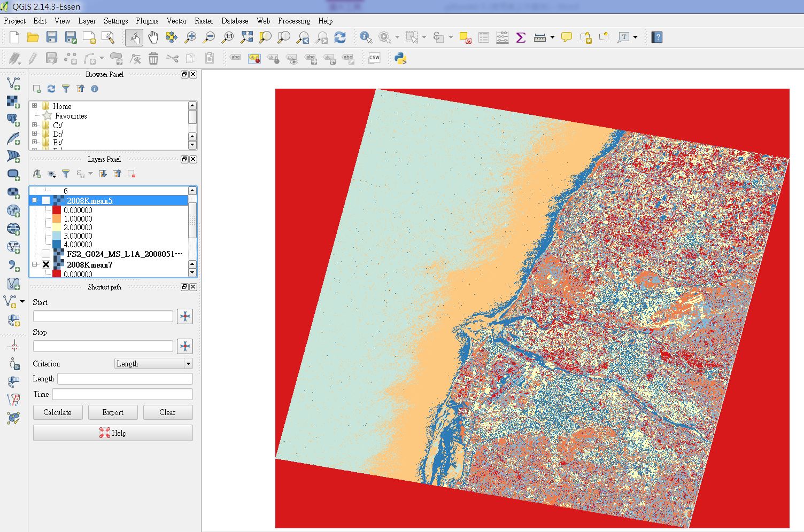Open the Raster menu

[204, 21]
